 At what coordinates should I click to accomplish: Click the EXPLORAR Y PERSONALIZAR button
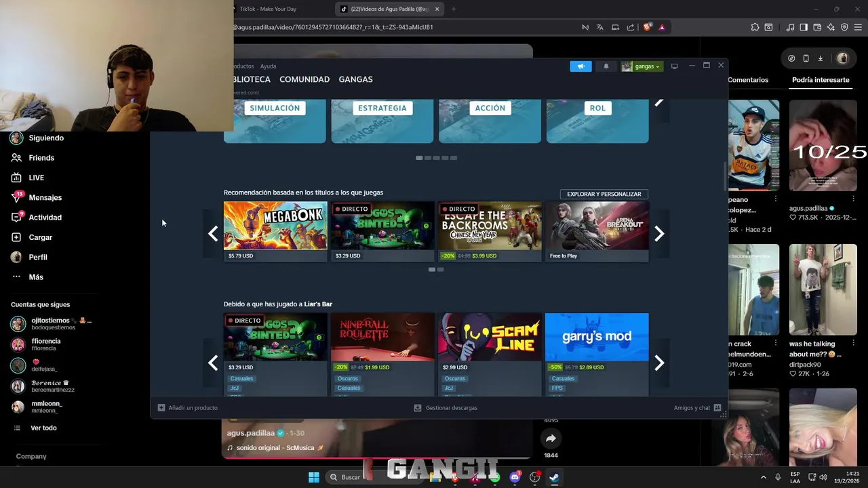[x=604, y=194]
